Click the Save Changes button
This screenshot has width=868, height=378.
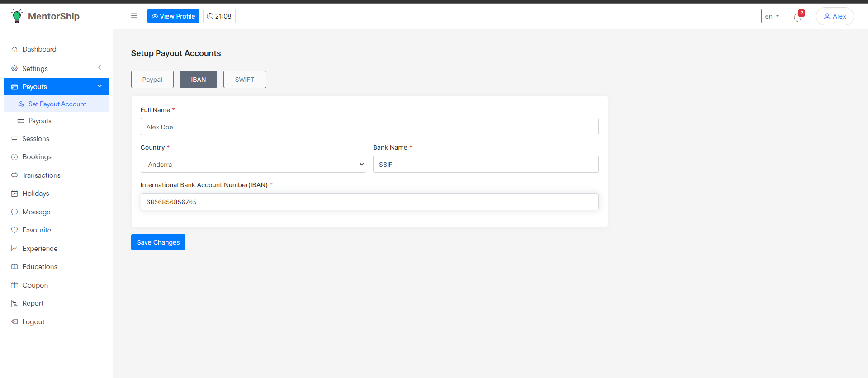coord(158,242)
